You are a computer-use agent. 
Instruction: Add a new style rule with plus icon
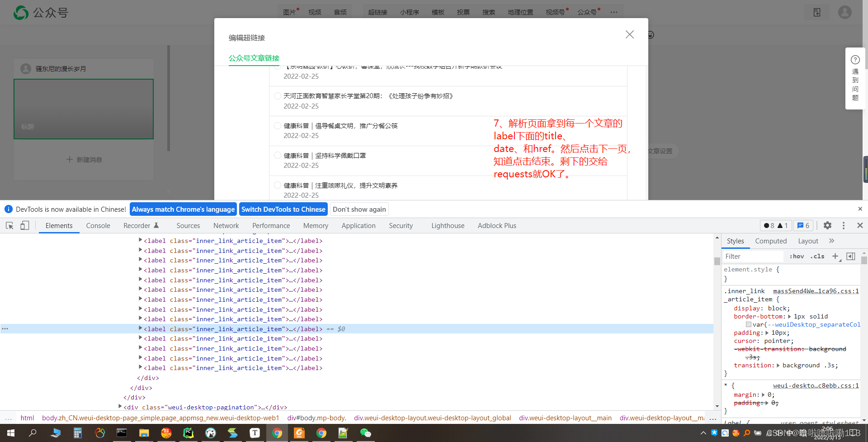pyautogui.click(x=835, y=256)
